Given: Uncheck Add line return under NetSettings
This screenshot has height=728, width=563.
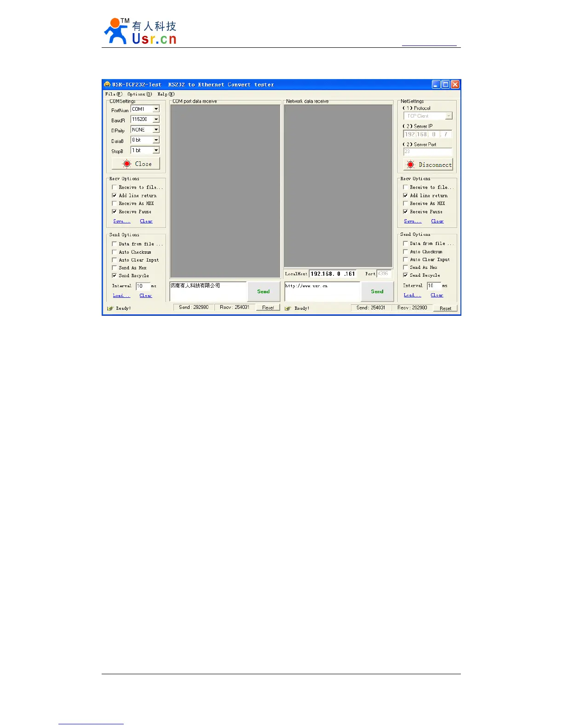Looking at the screenshot, I should pos(405,195).
